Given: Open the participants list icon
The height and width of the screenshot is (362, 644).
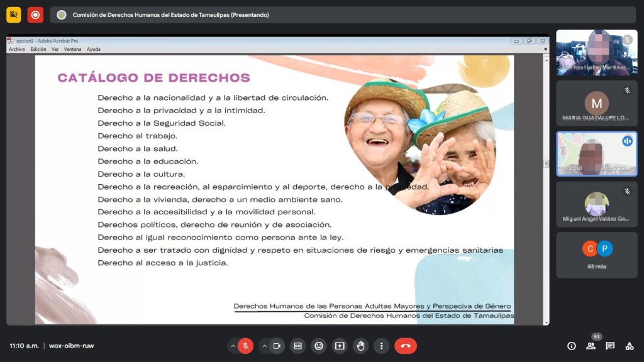Looking at the screenshot, I should point(591,346).
